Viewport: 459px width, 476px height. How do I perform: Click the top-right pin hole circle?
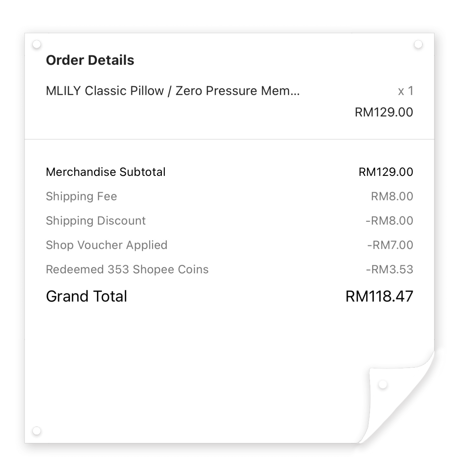(418, 44)
